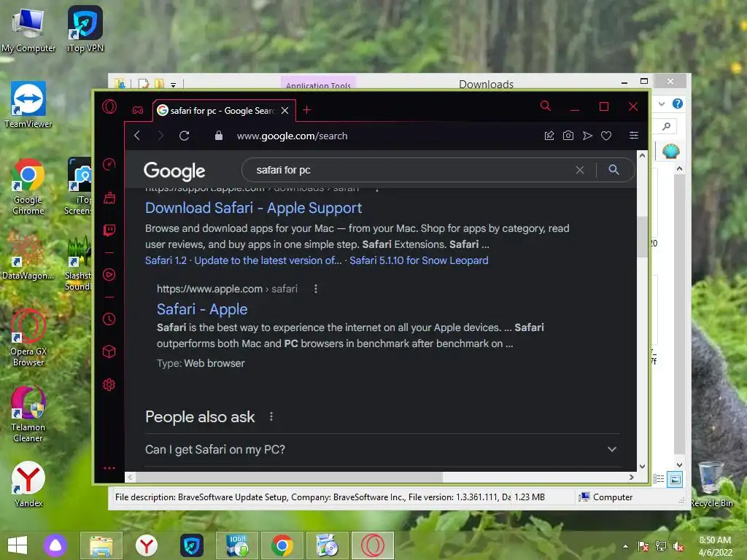747x560 pixels.
Task: Add page to bookmarks heart icon
Action: tap(606, 136)
